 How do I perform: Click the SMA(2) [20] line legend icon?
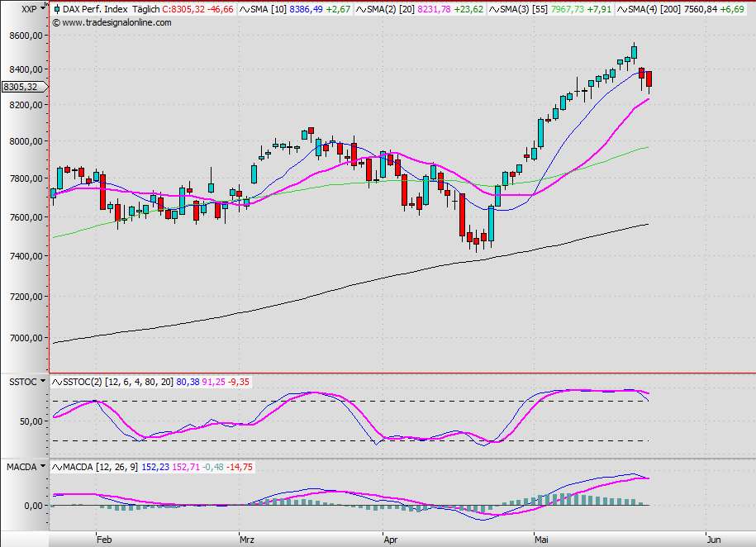pos(360,9)
